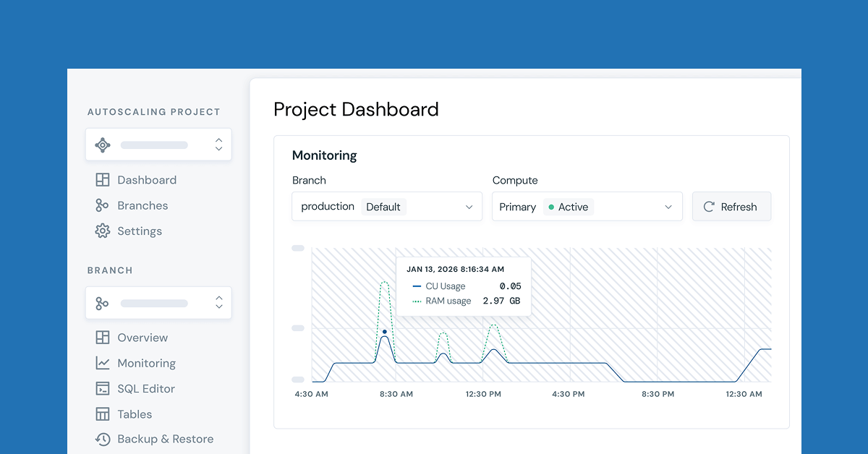Open Backup & Restore via its history icon
Viewport: 868px width, 454px height.
tap(101, 439)
